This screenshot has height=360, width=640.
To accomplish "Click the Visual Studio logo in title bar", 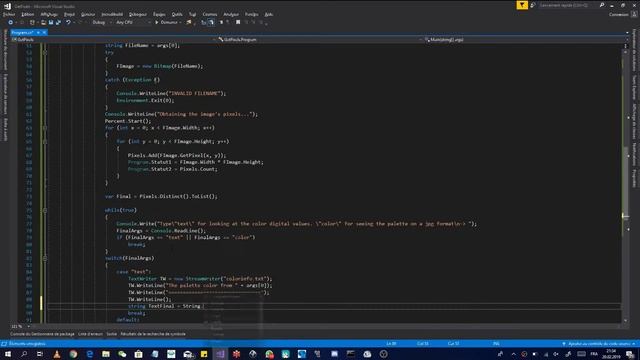I will [x=7, y=6].
